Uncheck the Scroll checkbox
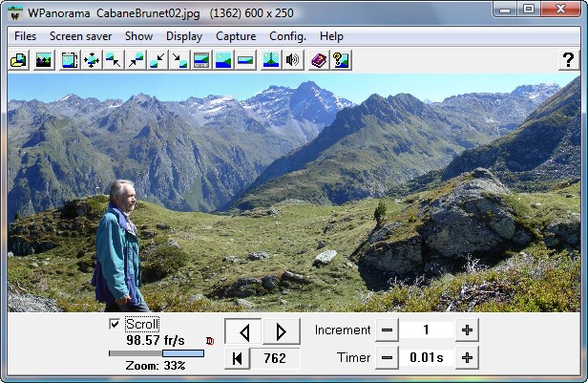Screen dimensions: 588x383 point(115,324)
